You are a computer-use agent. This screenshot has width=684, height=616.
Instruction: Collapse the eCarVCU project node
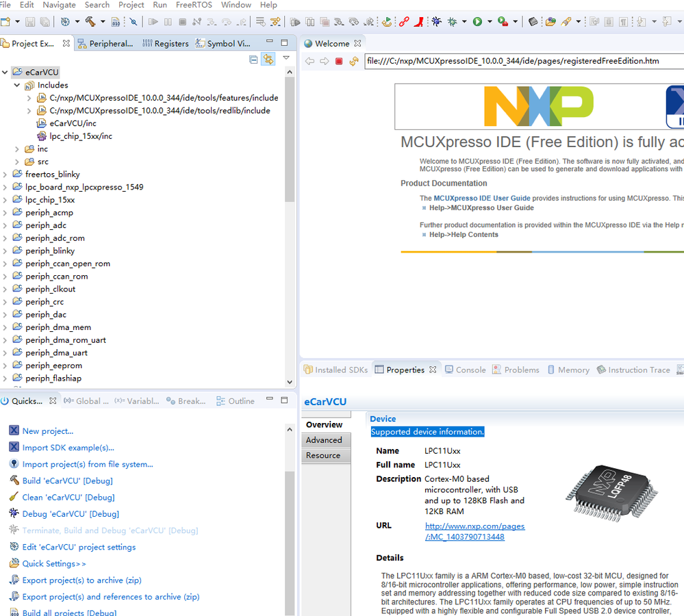click(5, 72)
